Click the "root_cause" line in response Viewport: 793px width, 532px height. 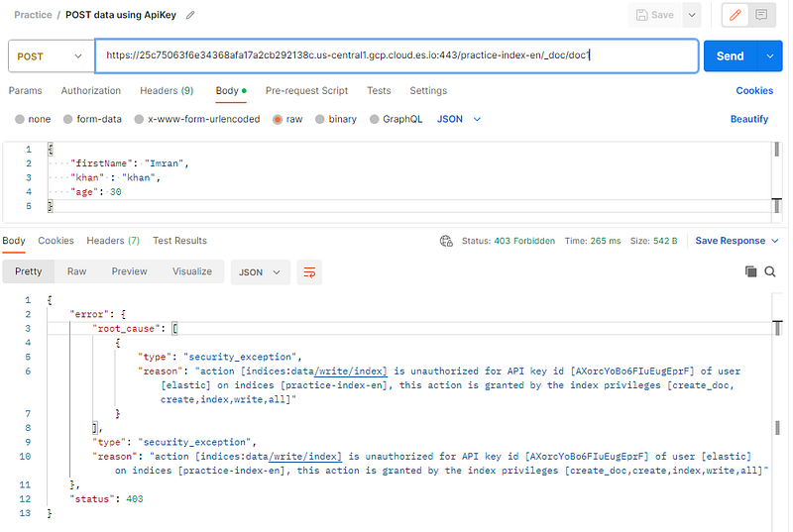point(135,329)
